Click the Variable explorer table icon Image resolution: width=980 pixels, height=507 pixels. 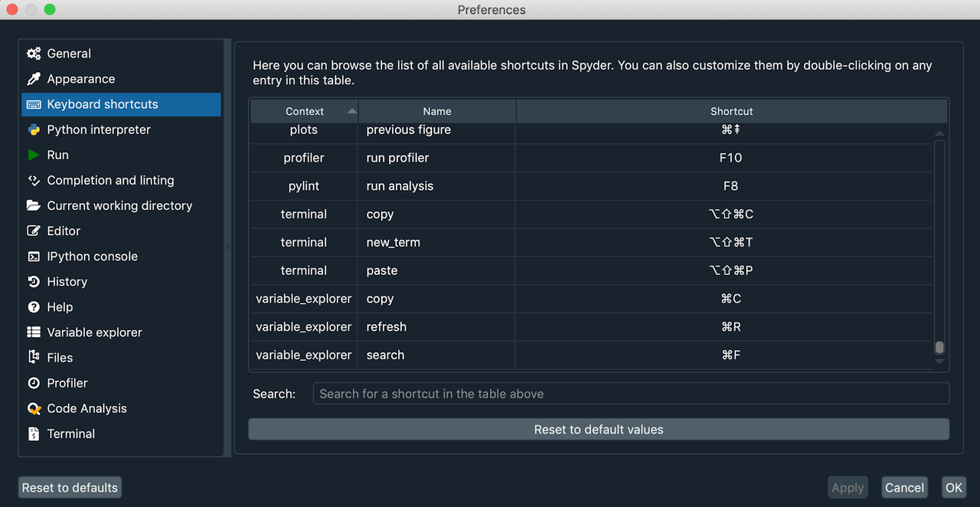[x=34, y=332]
